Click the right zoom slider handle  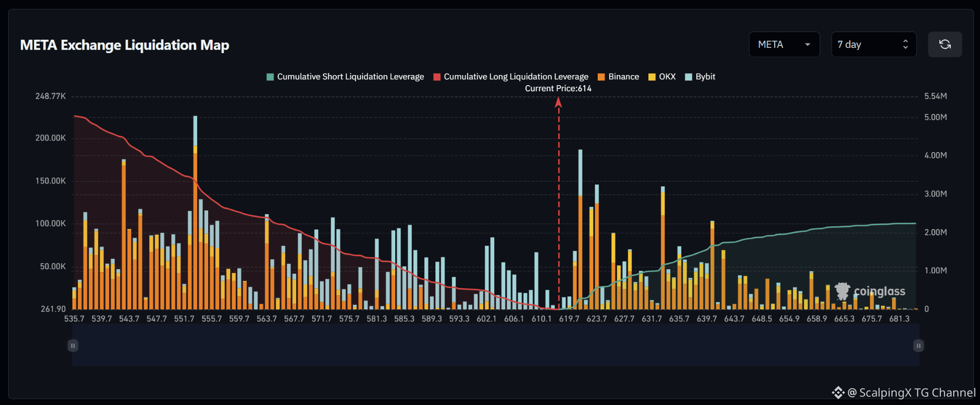coord(918,346)
